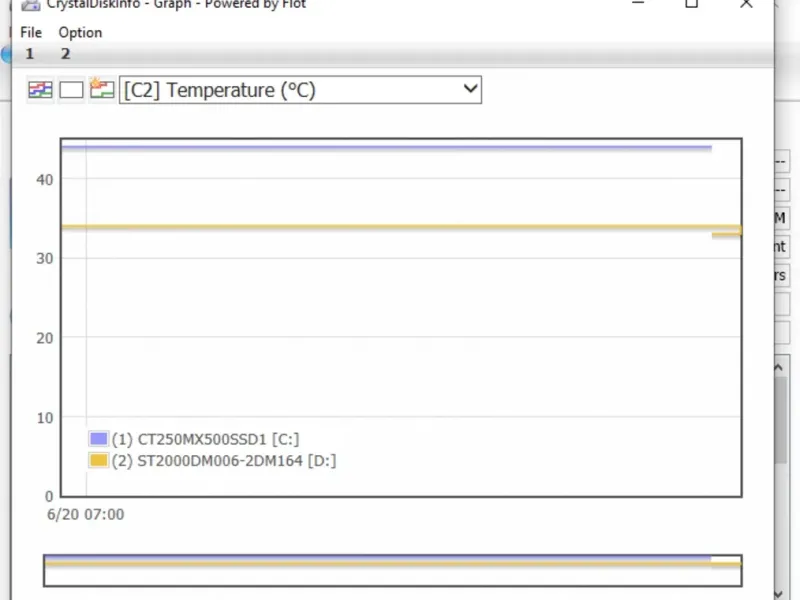This screenshot has height=600, width=800.
Task: Click the purple CT250MX500SSD1 legend swatch
Action: tap(98, 439)
